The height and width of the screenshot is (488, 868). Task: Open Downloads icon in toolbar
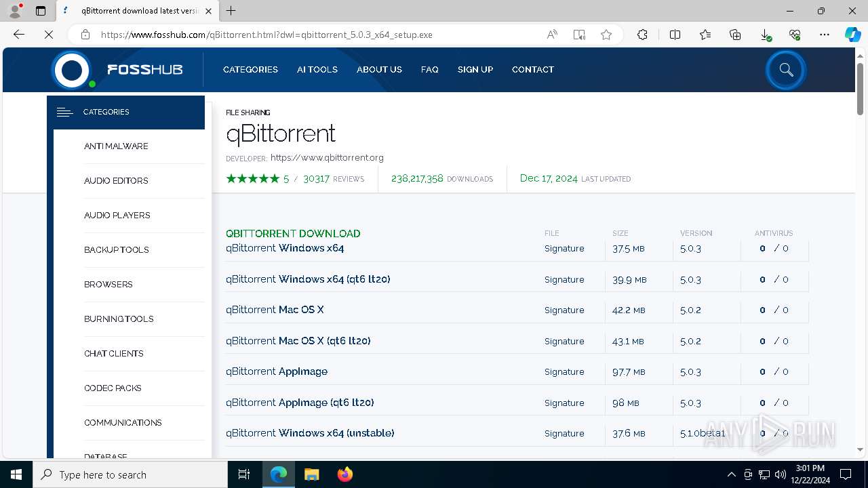coord(765,35)
